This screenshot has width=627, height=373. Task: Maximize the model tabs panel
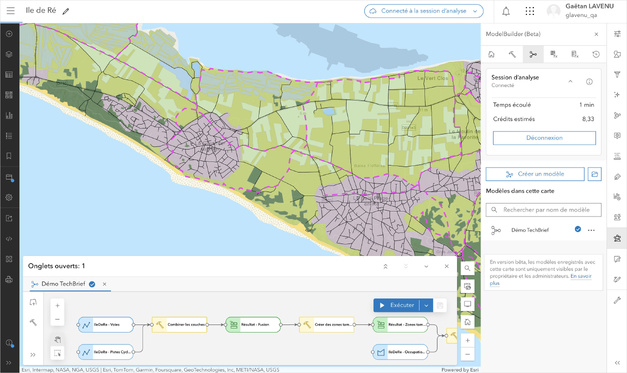point(385,266)
